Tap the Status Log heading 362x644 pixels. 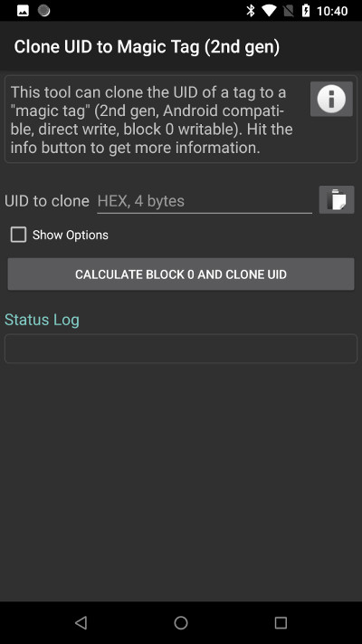pos(42,320)
